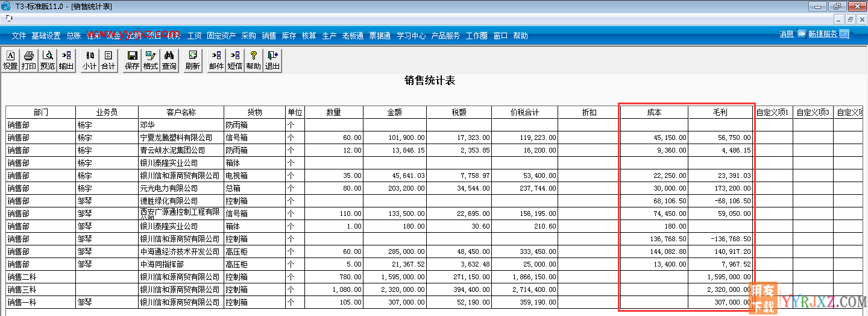Open the 工资 menu
The height and width of the screenshot is (316, 868).
[x=194, y=36]
